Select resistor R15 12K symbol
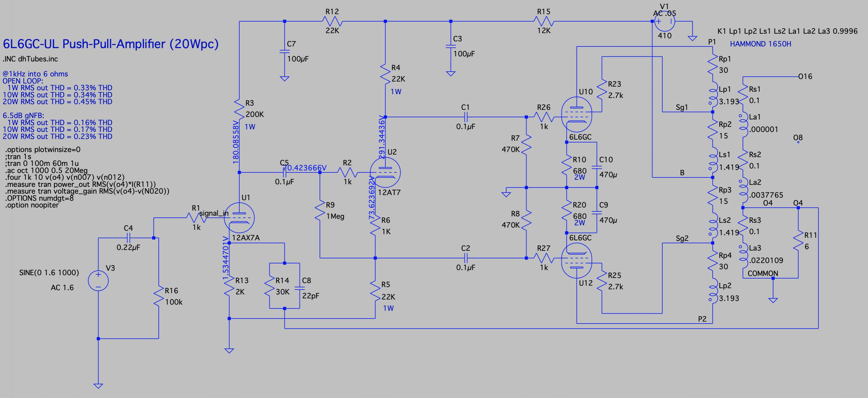The height and width of the screenshot is (398, 868). [544, 21]
